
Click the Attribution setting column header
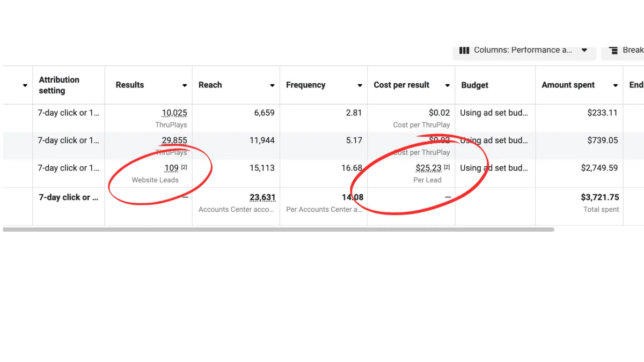click(59, 85)
